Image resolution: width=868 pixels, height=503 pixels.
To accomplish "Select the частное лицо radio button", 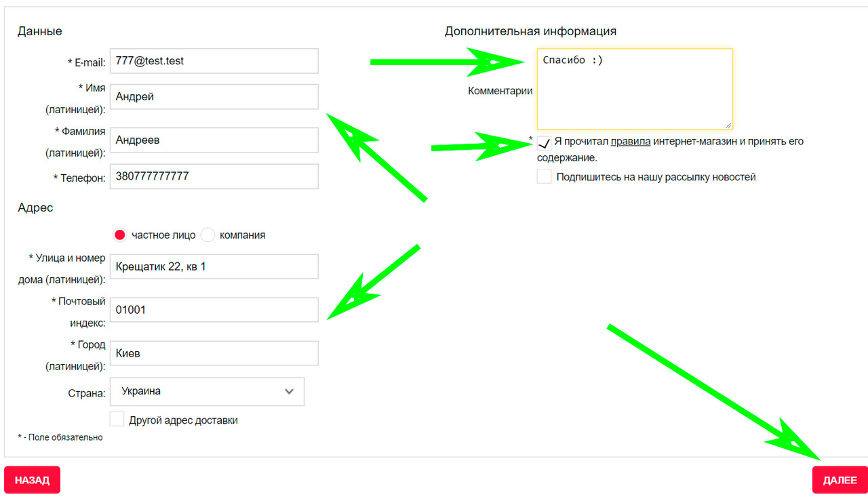I will 120,235.
